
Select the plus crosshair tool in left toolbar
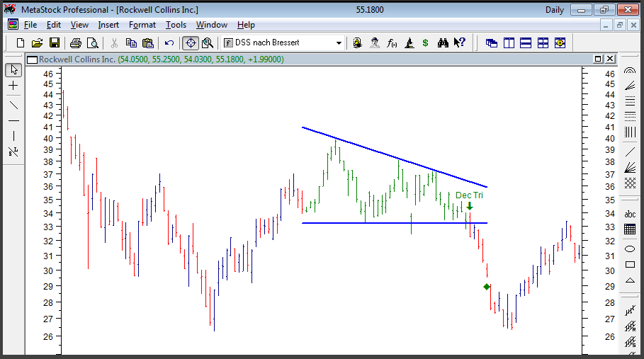tap(13, 86)
